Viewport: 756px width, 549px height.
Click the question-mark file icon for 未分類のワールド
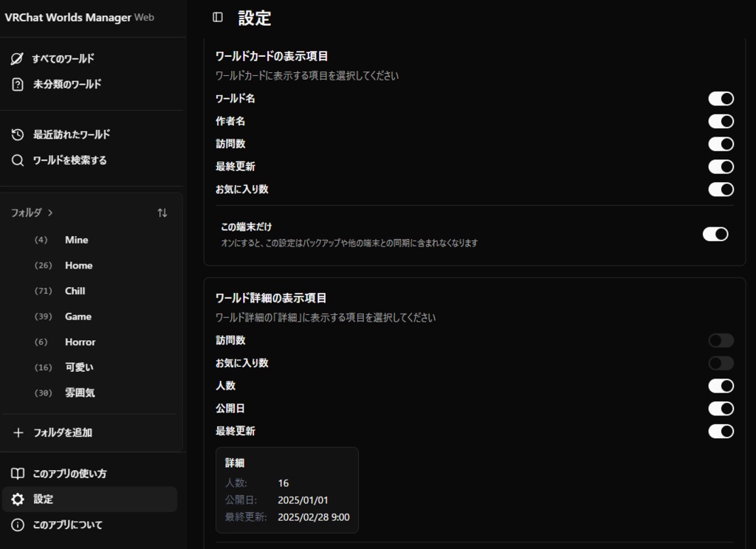18,84
